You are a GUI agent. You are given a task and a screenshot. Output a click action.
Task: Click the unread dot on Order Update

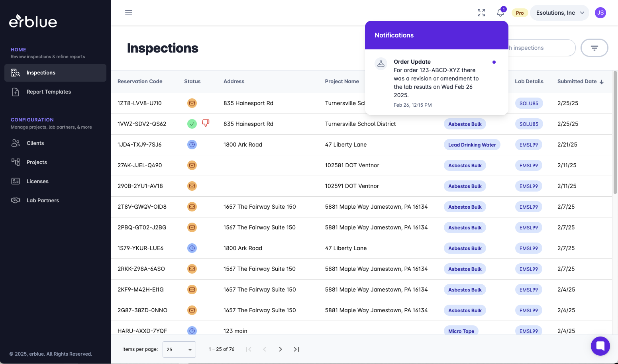[x=494, y=62]
